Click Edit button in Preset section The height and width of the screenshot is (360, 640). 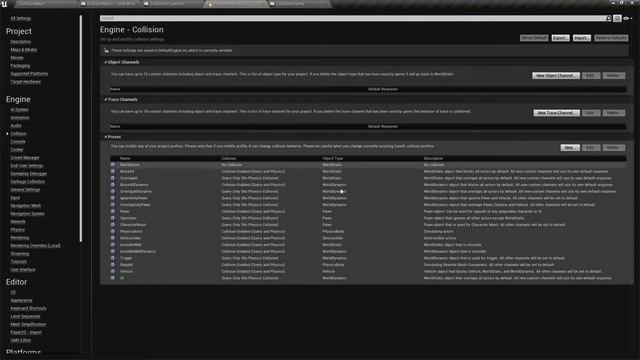click(x=591, y=148)
